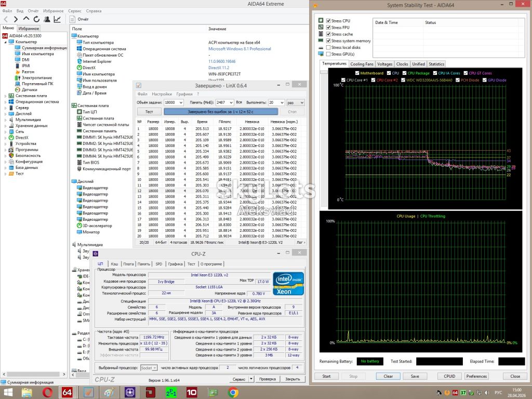
Task: Click the LinX completed progress bar
Action: point(221,112)
